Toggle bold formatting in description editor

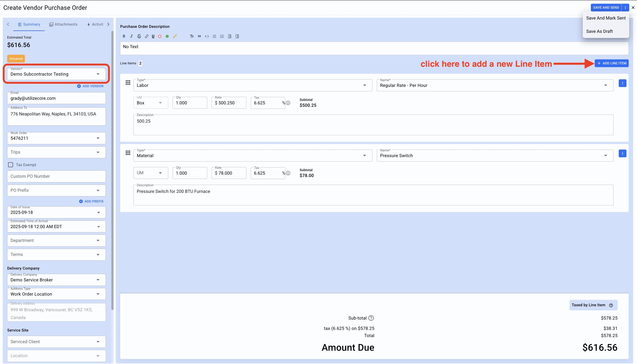124,36
